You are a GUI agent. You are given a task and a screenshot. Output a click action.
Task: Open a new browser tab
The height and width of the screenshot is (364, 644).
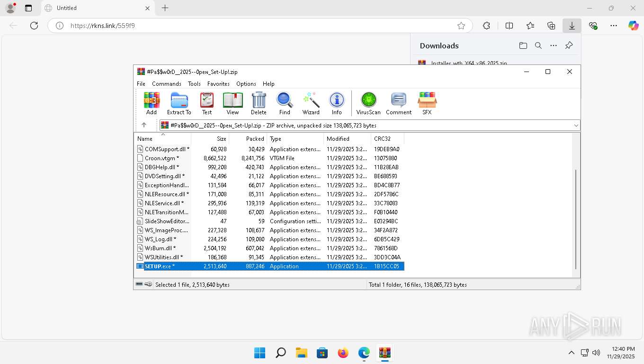tap(165, 8)
